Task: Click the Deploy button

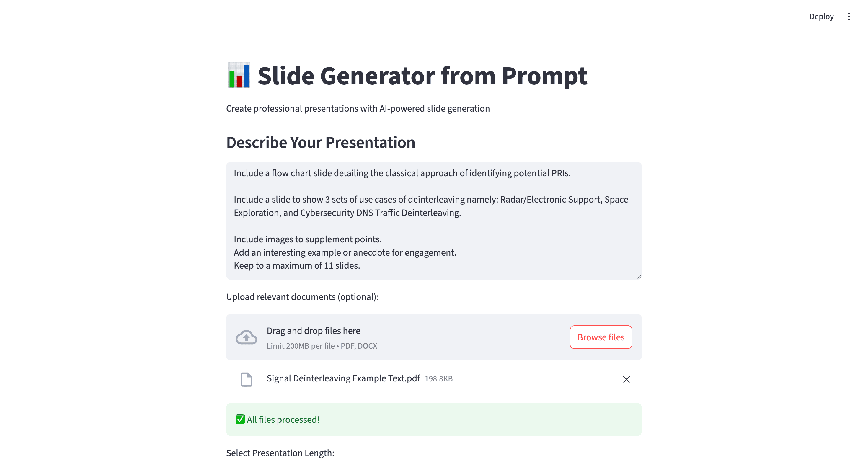Action: pyautogui.click(x=821, y=17)
